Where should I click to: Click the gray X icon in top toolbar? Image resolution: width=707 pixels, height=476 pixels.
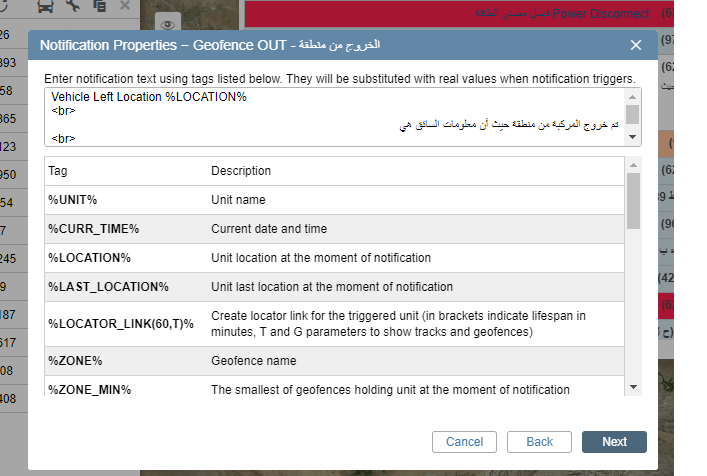pyautogui.click(x=124, y=6)
